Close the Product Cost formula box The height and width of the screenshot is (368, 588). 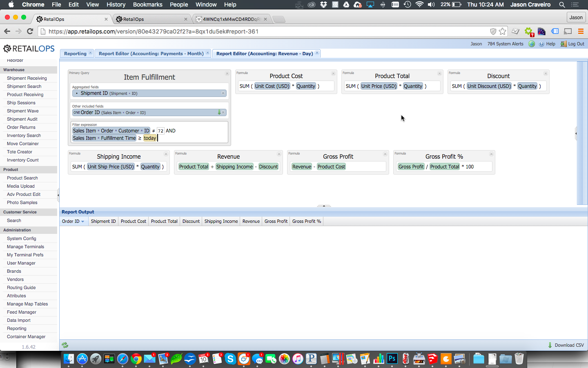coord(333,74)
